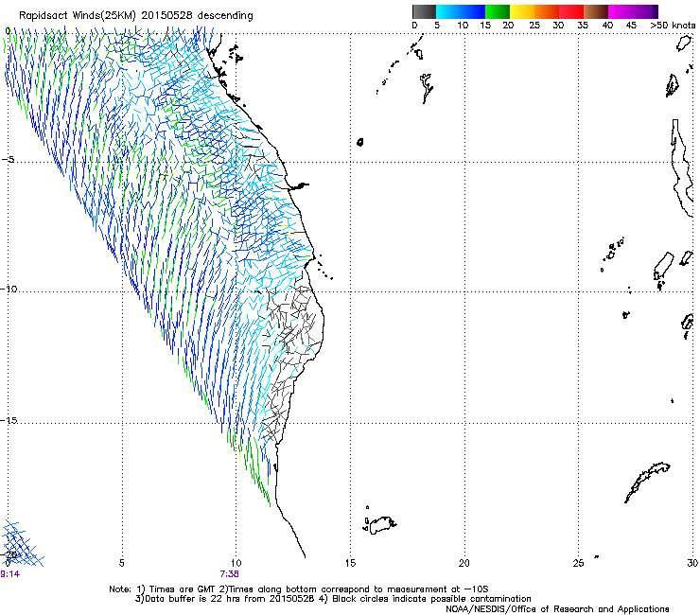The width and height of the screenshot is (700, 615).
Task: Click the purple '9:14' time label
Action: pos(9,574)
